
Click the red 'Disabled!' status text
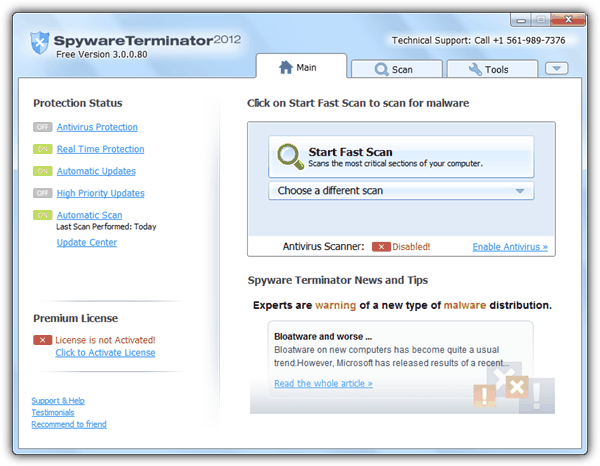411,247
